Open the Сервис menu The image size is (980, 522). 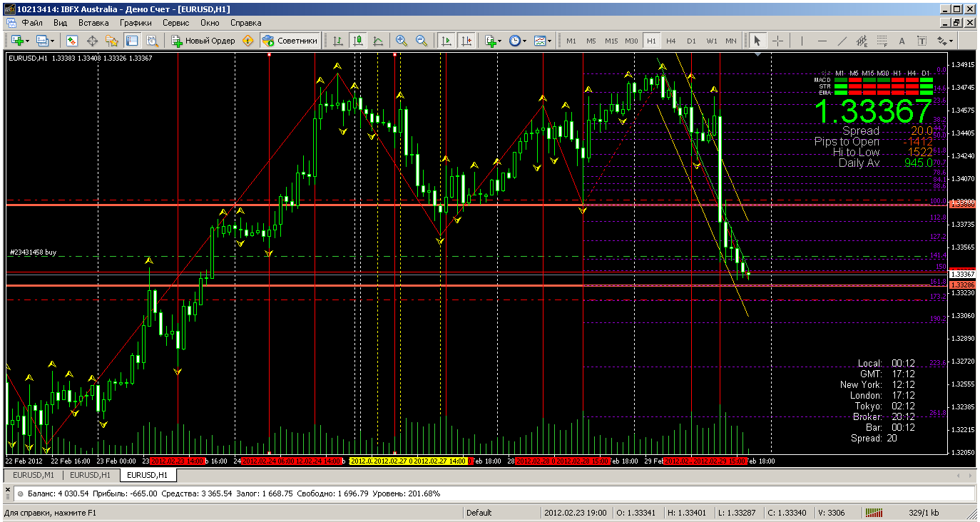176,23
